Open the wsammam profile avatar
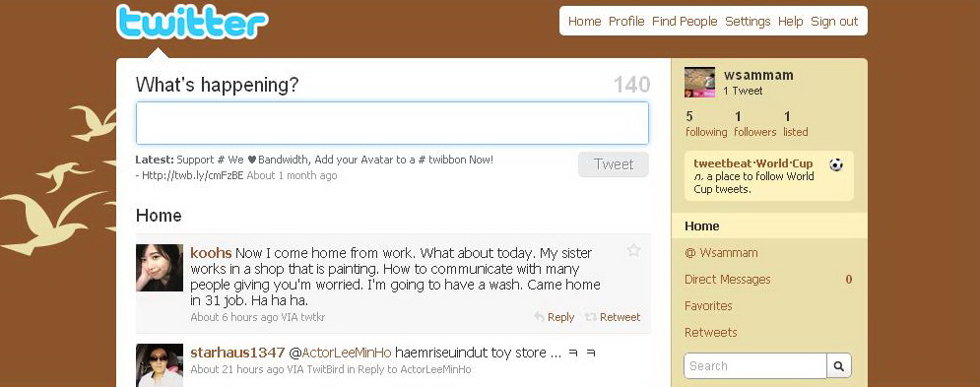Image resolution: width=980 pixels, height=387 pixels. 699,82
